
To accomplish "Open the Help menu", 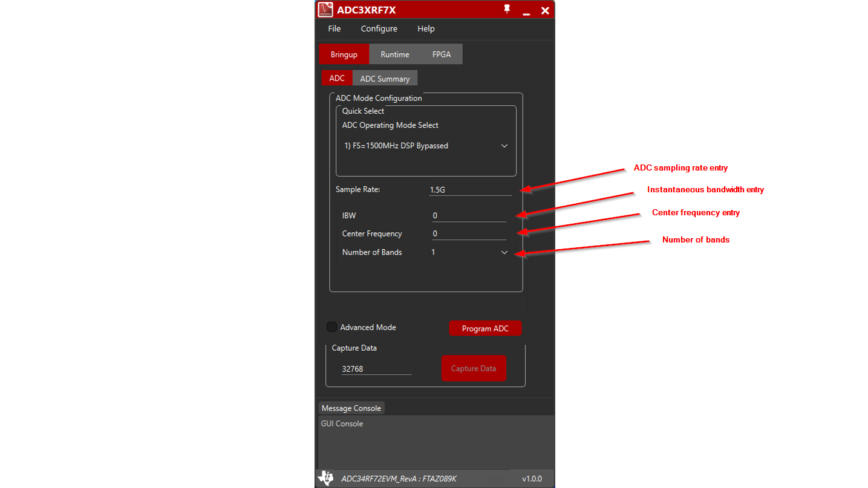I will (425, 28).
